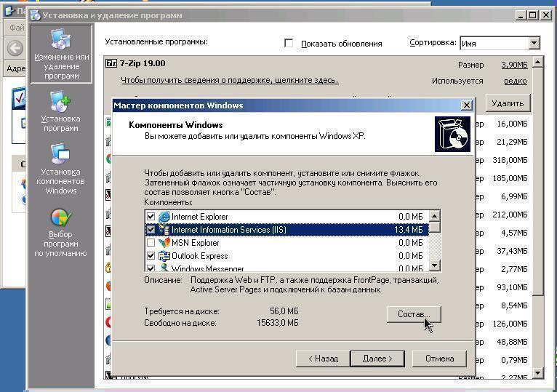
Task: Click the programs list scrollbar thumb
Action: tap(538, 181)
